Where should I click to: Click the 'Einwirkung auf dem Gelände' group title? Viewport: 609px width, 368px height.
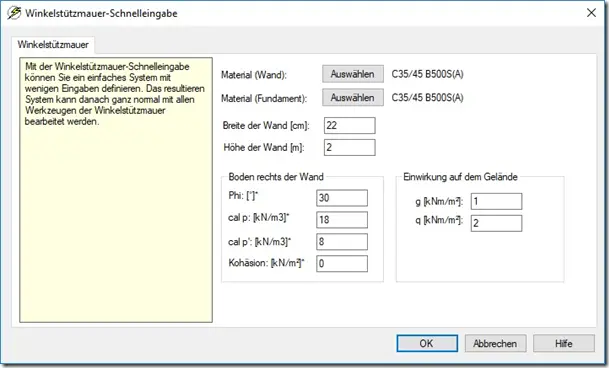click(460, 177)
